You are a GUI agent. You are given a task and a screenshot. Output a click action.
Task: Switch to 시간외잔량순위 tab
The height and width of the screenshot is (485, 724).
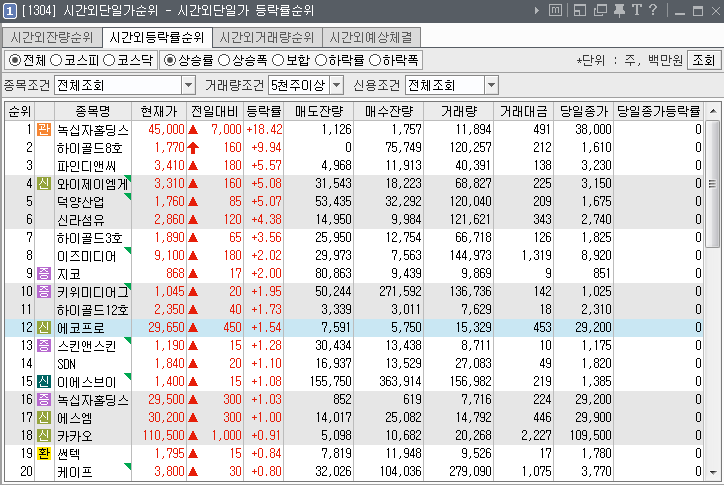(51, 37)
